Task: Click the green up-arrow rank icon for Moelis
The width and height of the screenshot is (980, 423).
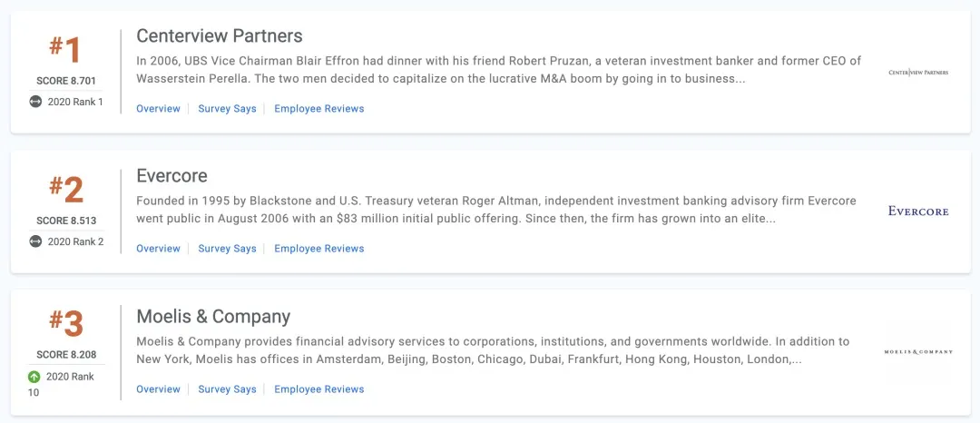Action: point(34,377)
